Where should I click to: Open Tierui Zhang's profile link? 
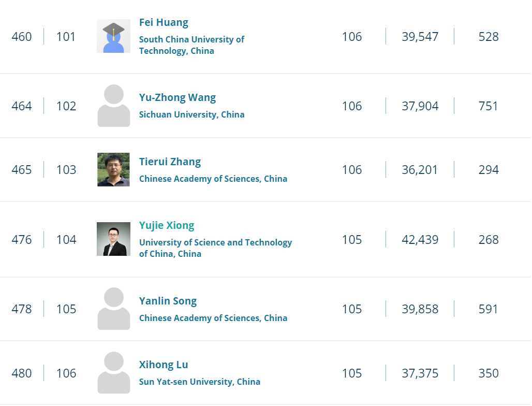click(x=170, y=162)
